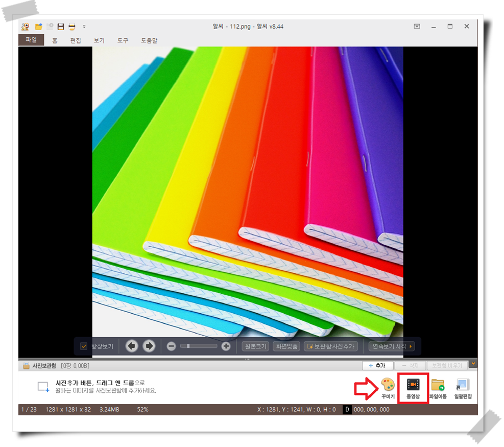
Task: Click the add-photo placeholder icon
Action: (43, 387)
